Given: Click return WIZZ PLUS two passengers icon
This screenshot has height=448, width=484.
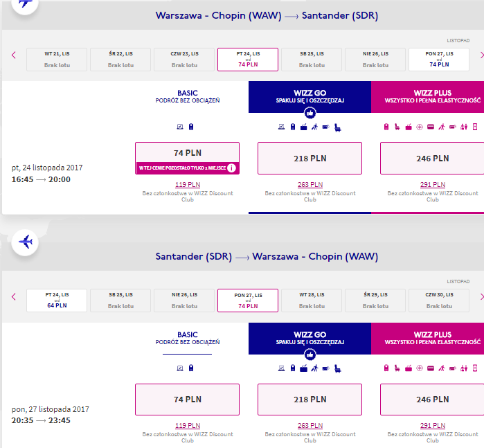Looking at the screenshot, I should pyautogui.click(x=464, y=368).
